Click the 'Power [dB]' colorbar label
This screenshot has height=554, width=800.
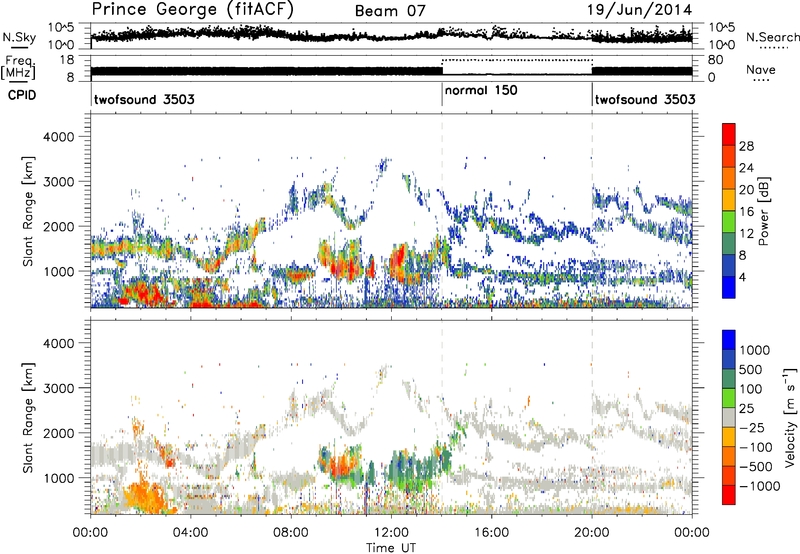763,211
